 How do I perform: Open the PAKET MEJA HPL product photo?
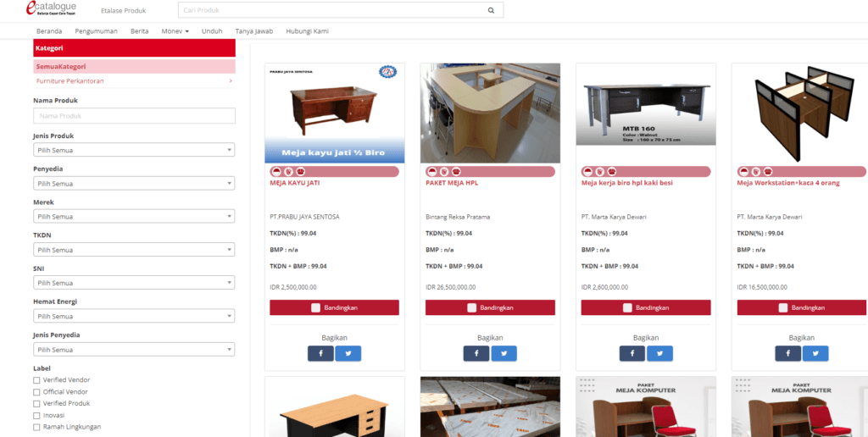490,113
